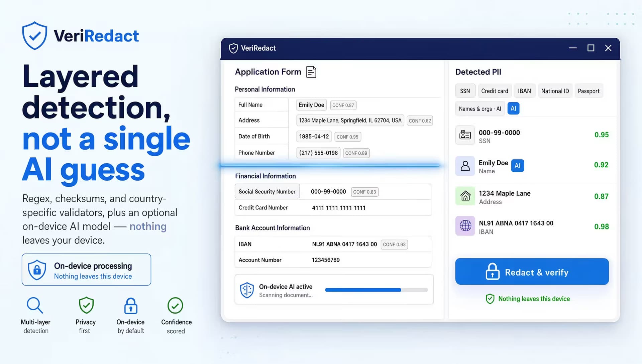The width and height of the screenshot is (642, 364).
Task: Click the CONF 0.93 badge
Action: coord(394,244)
